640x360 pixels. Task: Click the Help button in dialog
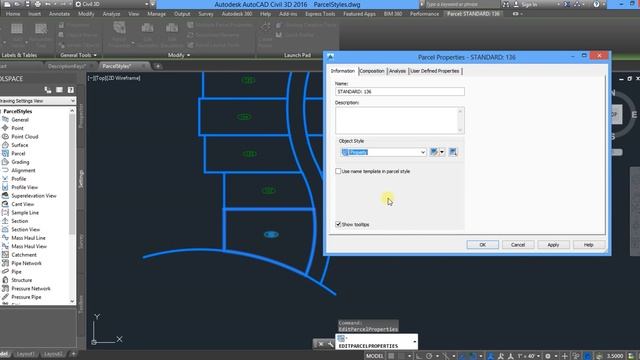(x=588, y=244)
